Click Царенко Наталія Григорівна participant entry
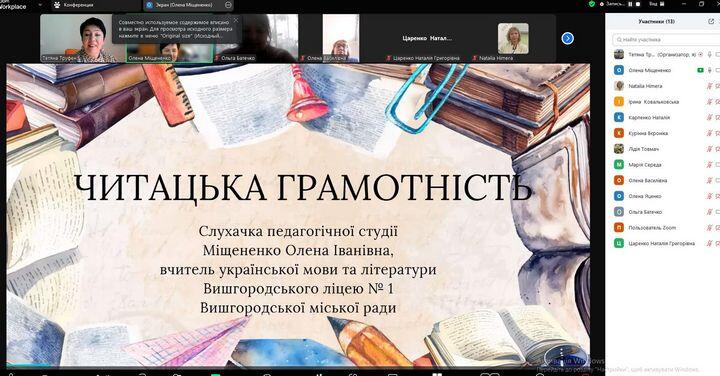Image resolution: width=720 pixels, height=376 pixels. [661, 243]
